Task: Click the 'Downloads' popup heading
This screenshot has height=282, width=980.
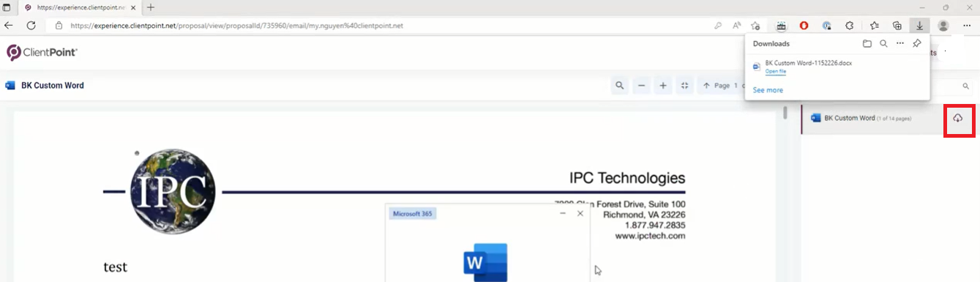Action: coord(771,44)
